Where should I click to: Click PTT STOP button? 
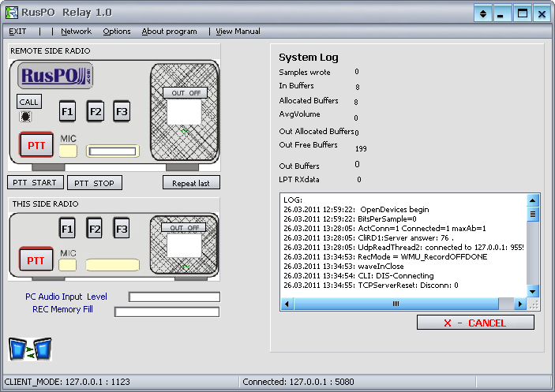95,183
